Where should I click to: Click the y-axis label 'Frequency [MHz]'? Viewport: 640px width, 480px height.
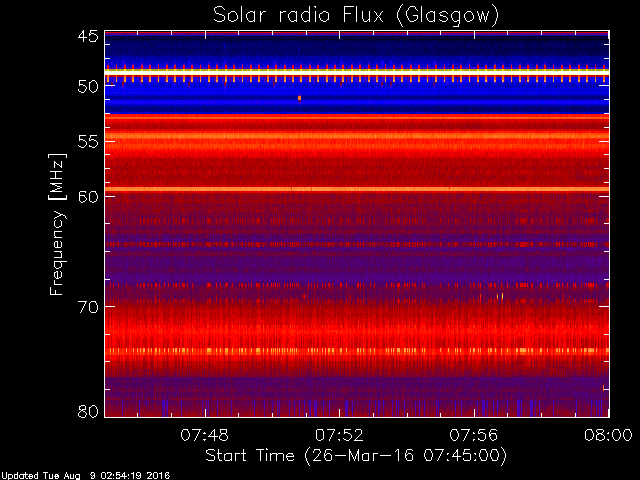[x=57, y=224]
